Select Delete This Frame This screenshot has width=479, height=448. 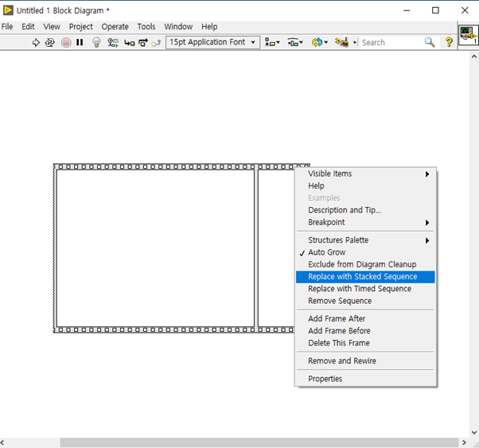(x=365, y=343)
